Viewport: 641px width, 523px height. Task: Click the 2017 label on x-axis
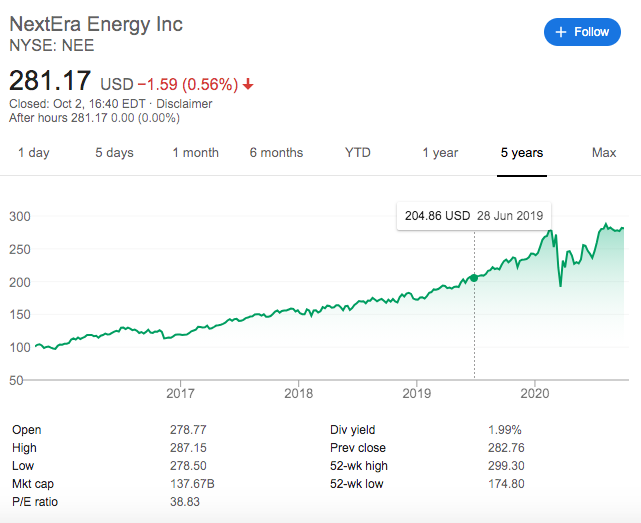click(x=180, y=393)
